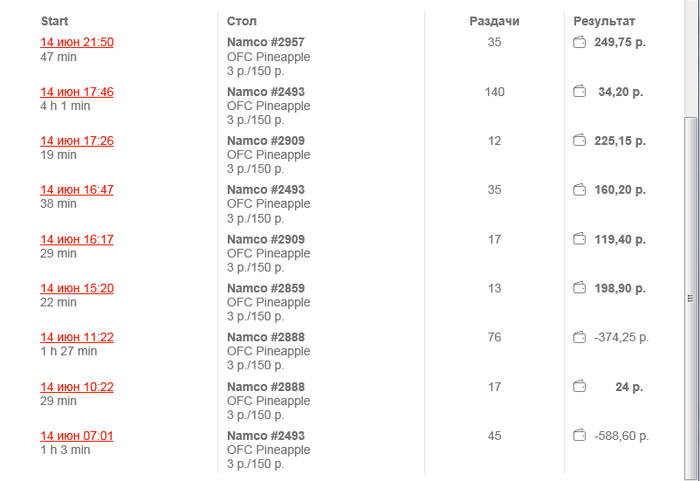Click wallet icon beside 198,90 р. result
This screenshot has height=481, width=700.
pos(579,288)
